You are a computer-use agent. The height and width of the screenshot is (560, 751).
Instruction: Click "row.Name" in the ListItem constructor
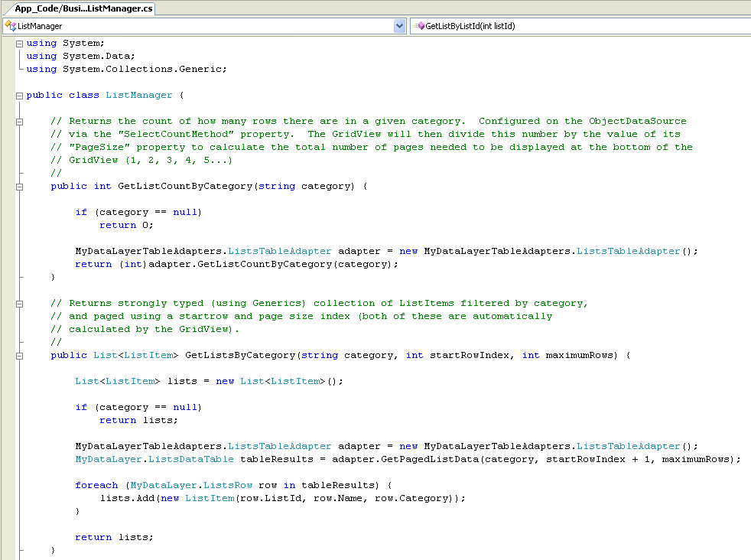tap(338, 498)
